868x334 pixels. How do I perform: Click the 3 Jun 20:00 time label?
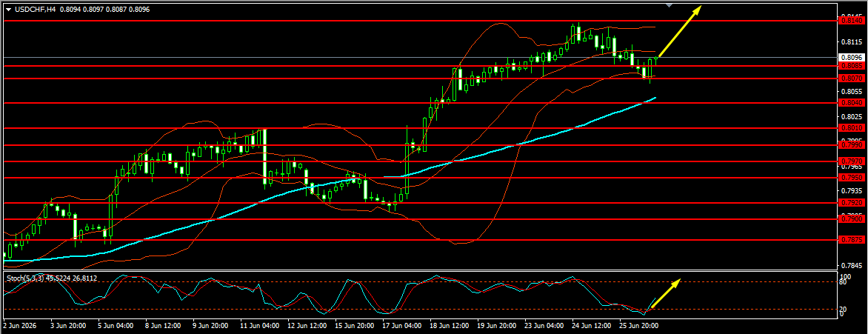[68, 324]
